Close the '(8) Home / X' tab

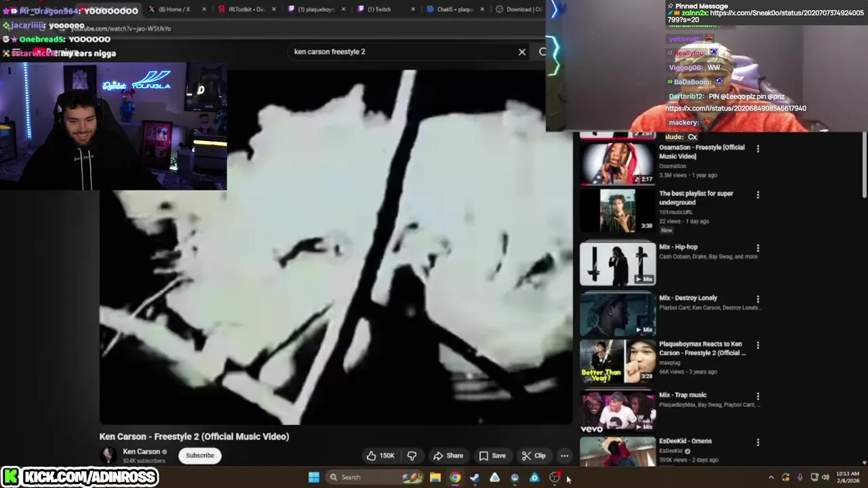coord(204,9)
